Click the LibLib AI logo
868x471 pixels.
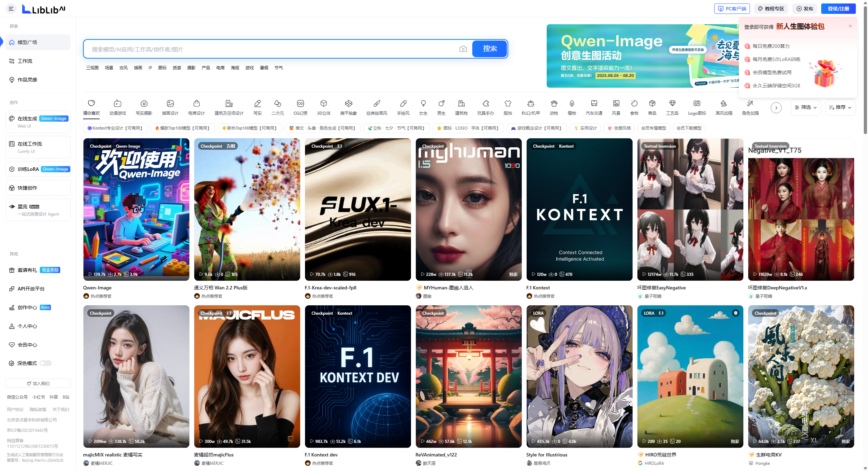pyautogui.click(x=44, y=9)
